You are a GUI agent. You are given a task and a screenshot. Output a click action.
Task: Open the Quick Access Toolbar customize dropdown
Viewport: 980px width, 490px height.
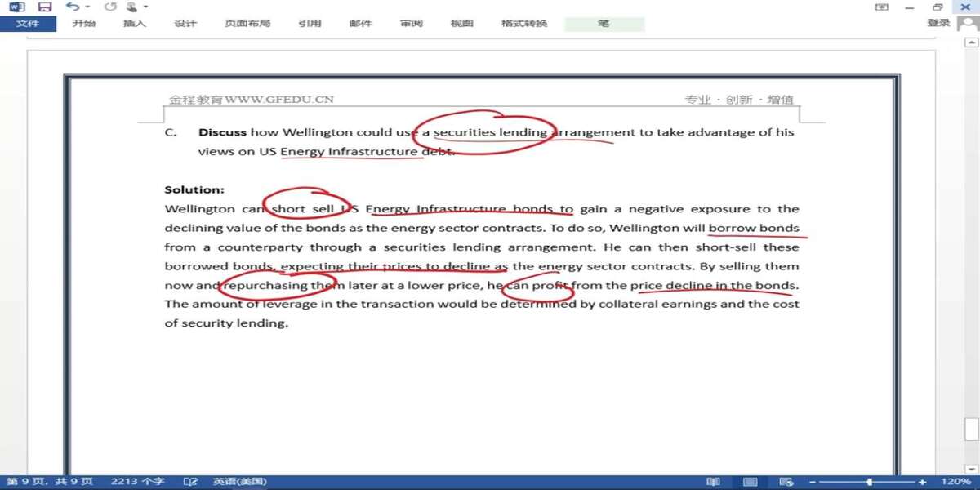[x=145, y=7]
